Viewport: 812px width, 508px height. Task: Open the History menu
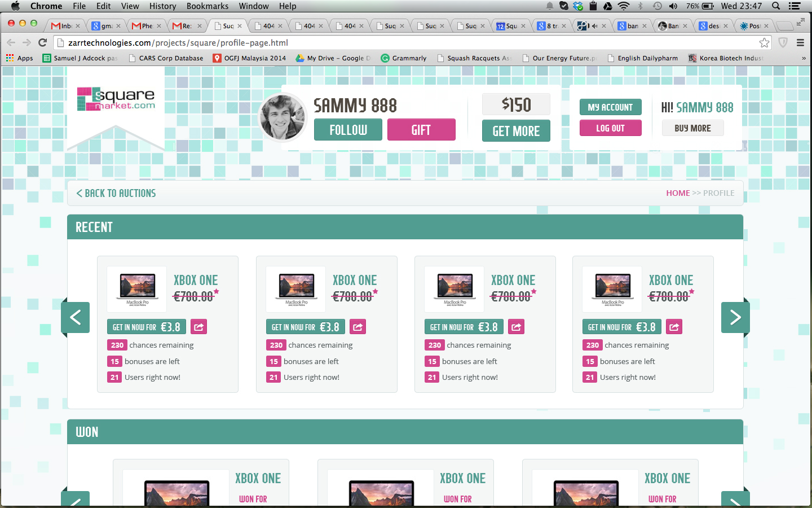(162, 6)
